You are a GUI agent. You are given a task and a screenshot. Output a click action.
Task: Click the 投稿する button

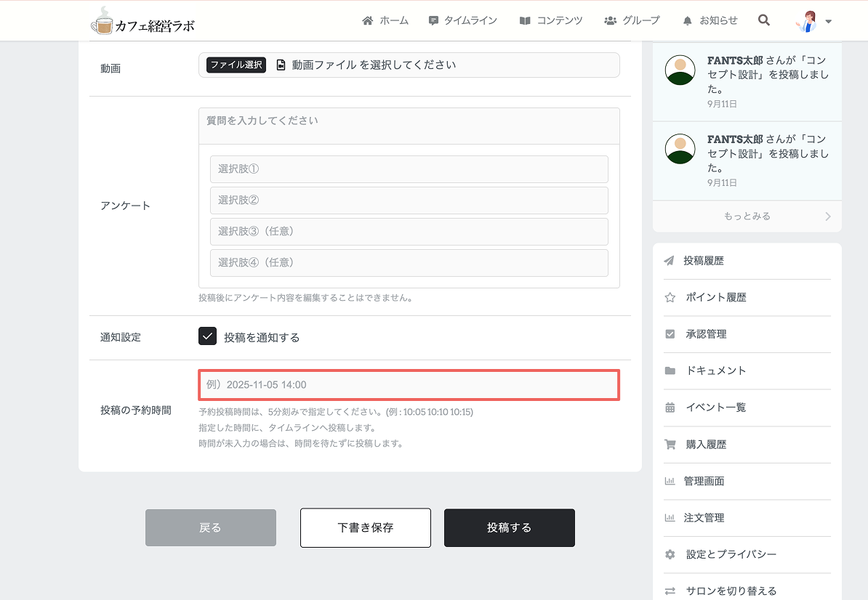pyautogui.click(x=510, y=527)
